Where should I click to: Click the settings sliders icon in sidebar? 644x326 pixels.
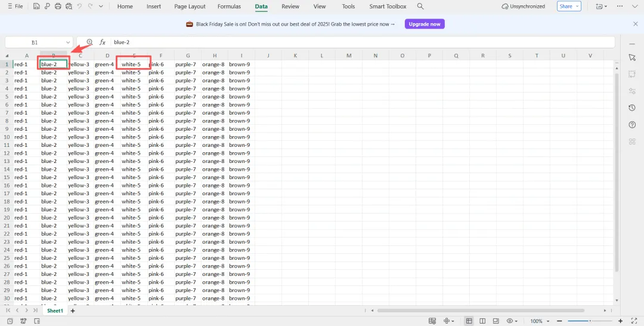[632, 91]
